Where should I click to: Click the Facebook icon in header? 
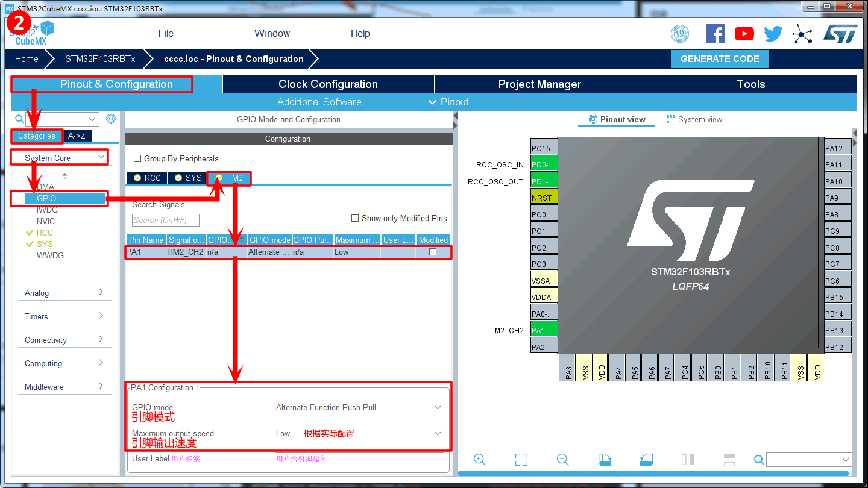click(x=715, y=34)
